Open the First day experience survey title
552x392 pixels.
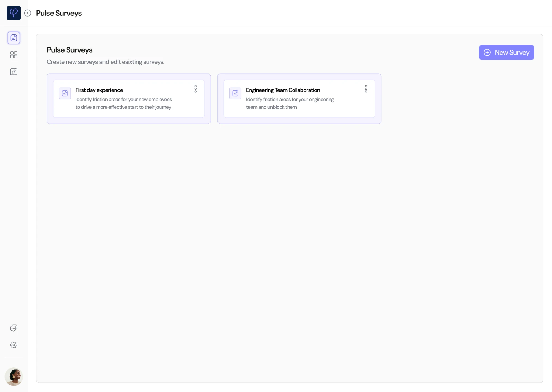click(x=99, y=90)
